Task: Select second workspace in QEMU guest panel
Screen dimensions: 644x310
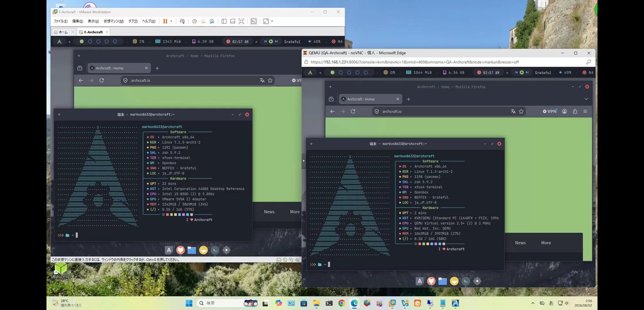Action: (x=341, y=72)
